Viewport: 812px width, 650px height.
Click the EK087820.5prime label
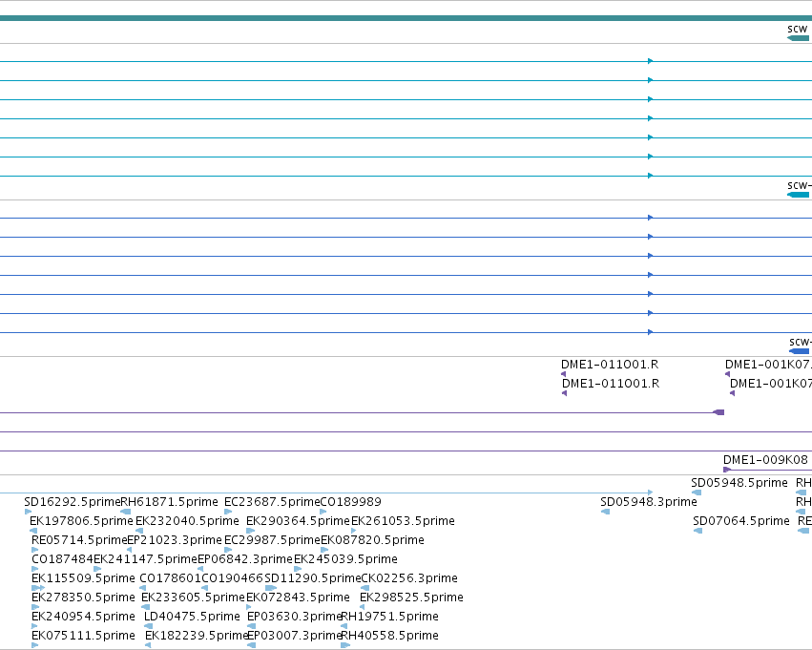click(372, 540)
